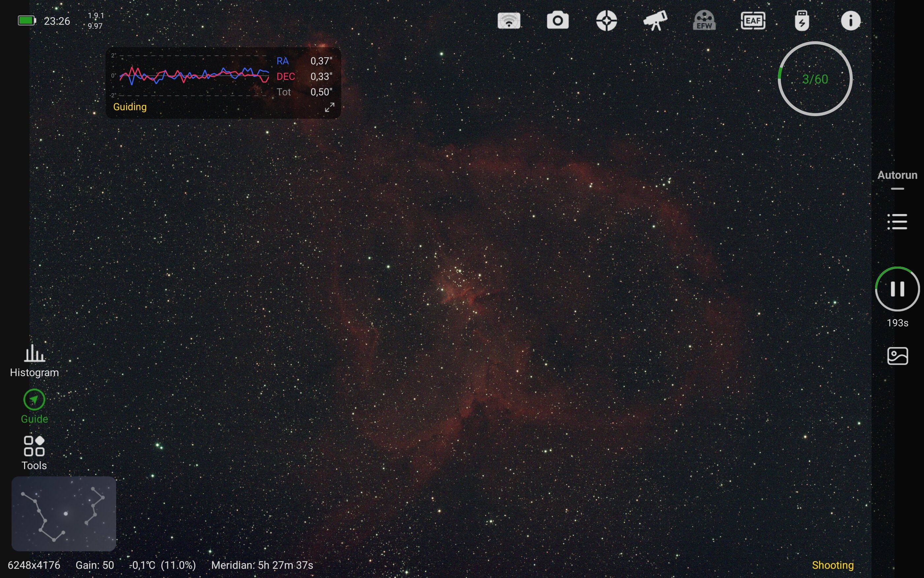This screenshot has height=578, width=924.
Task: Pause the Autorun exposure
Action: point(897,289)
